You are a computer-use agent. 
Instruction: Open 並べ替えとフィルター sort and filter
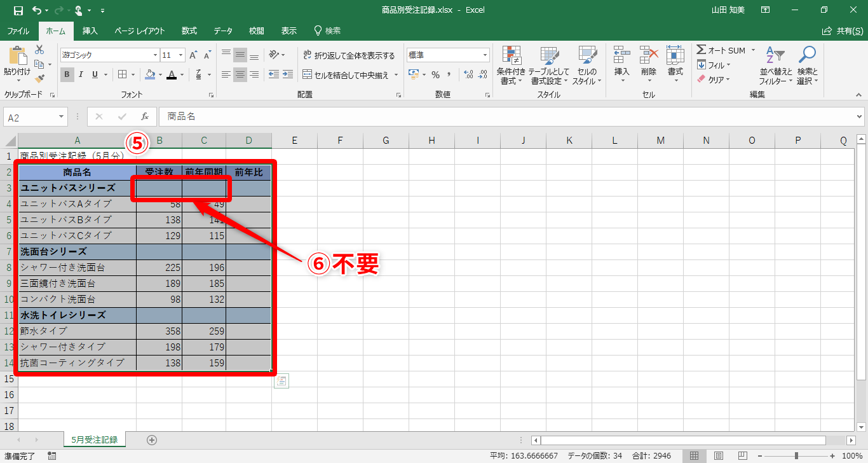click(x=775, y=66)
